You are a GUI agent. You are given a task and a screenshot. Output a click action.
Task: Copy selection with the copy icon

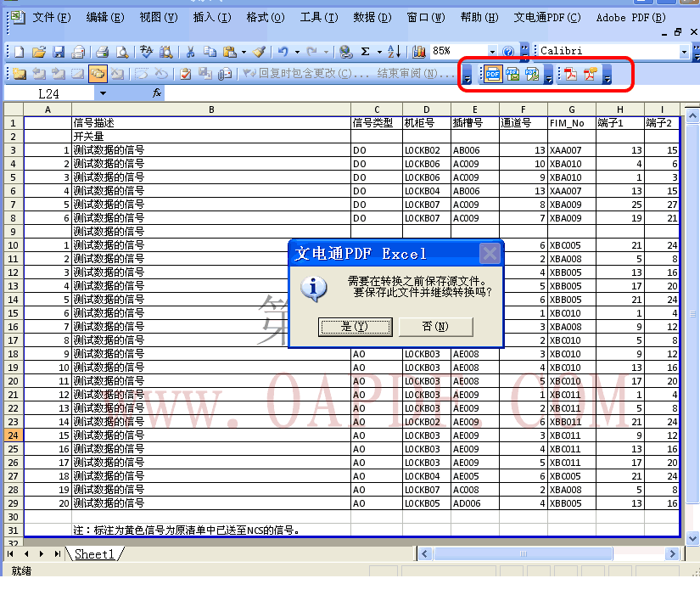click(x=210, y=52)
